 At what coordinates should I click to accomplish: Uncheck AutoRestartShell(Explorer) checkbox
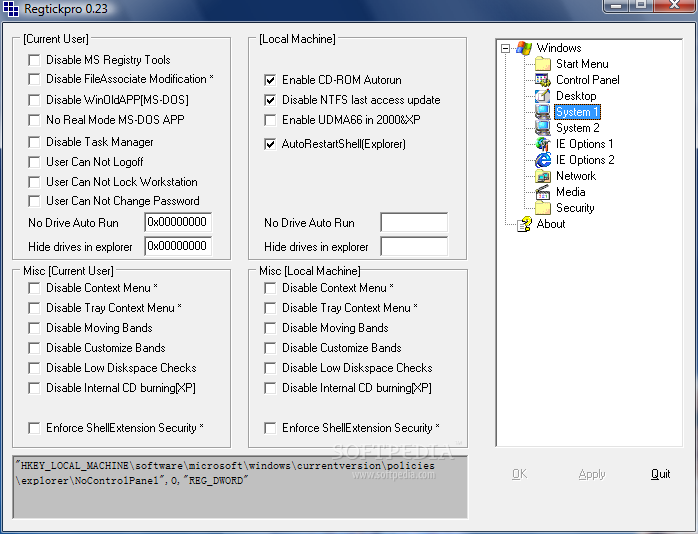coord(270,144)
